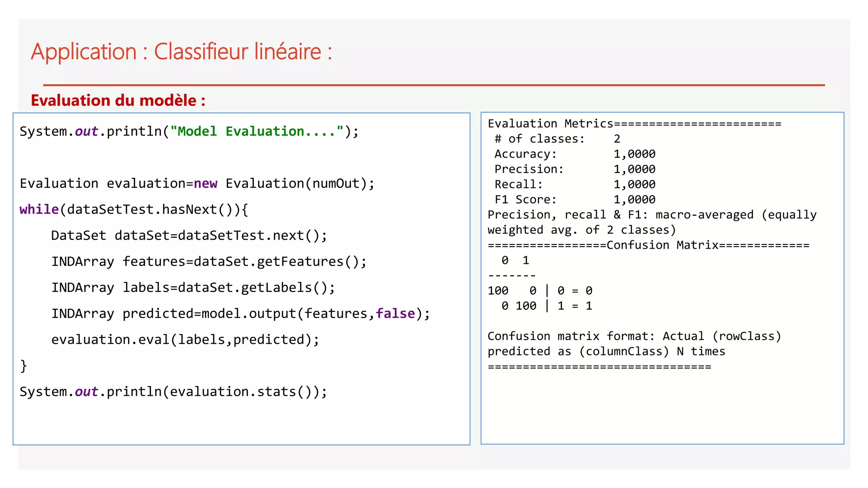Click the 'Accuracy: 1,0000' line
This screenshot has height=488, width=868.
(575, 154)
